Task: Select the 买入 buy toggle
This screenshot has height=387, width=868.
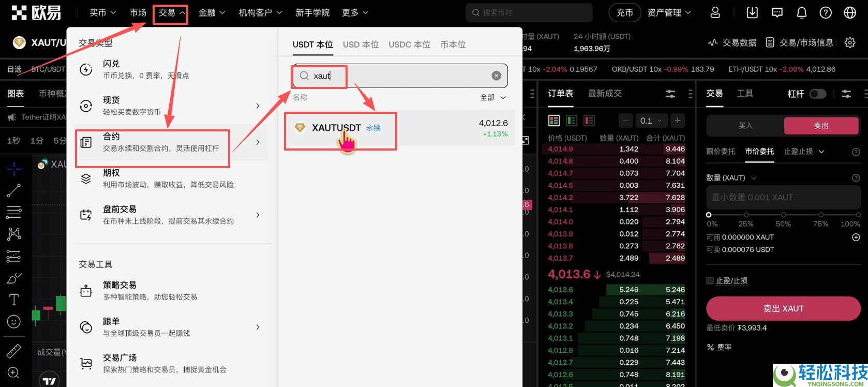Action: coord(745,125)
